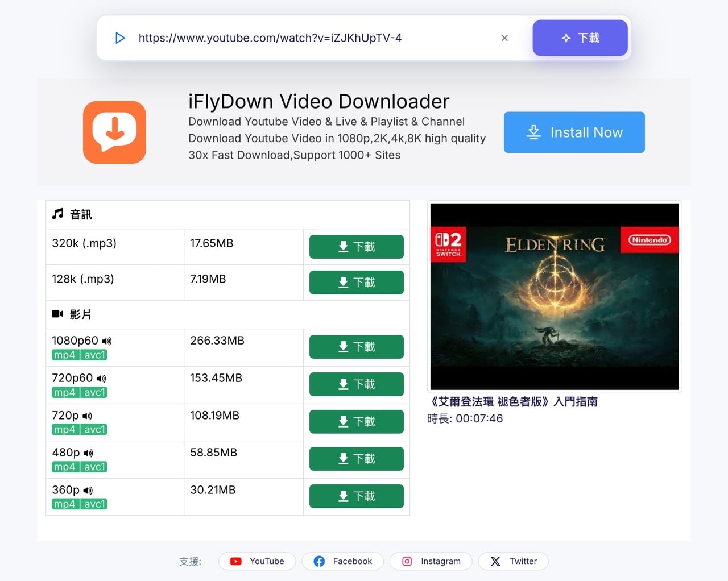Click the 音訊 section header
The width and height of the screenshot is (728, 581).
coord(227,214)
